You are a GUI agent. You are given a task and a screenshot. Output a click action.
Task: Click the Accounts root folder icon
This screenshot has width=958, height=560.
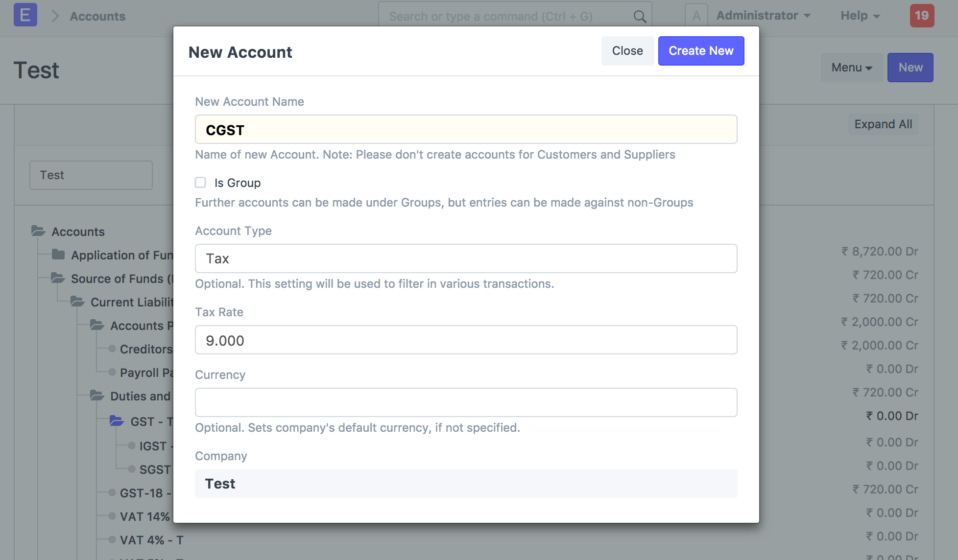[x=38, y=231]
